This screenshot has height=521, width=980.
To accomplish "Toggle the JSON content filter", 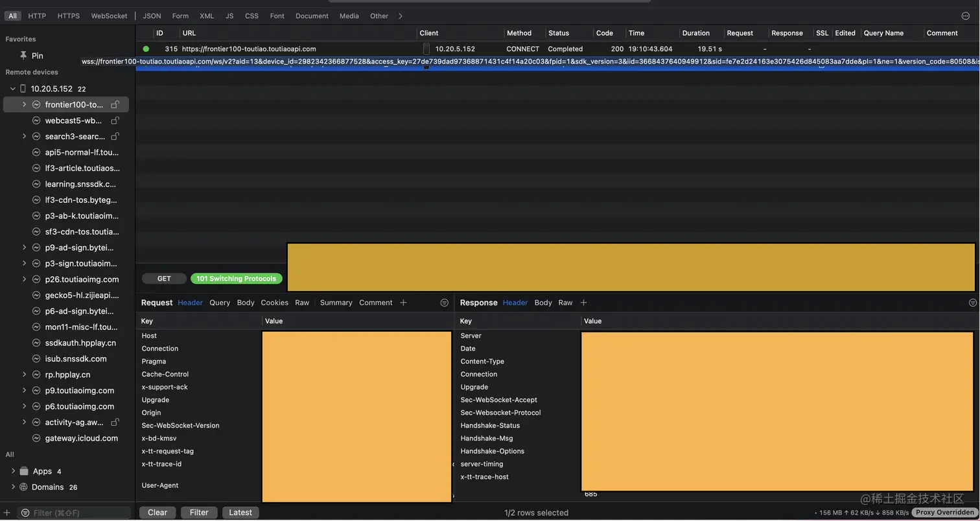I will (x=152, y=16).
